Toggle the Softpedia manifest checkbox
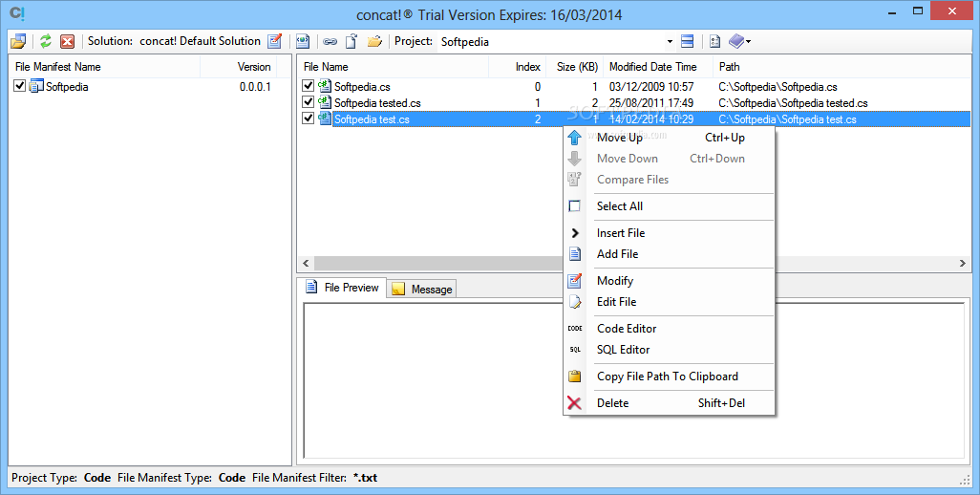Image resolution: width=980 pixels, height=495 pixels. click(19, 86)
